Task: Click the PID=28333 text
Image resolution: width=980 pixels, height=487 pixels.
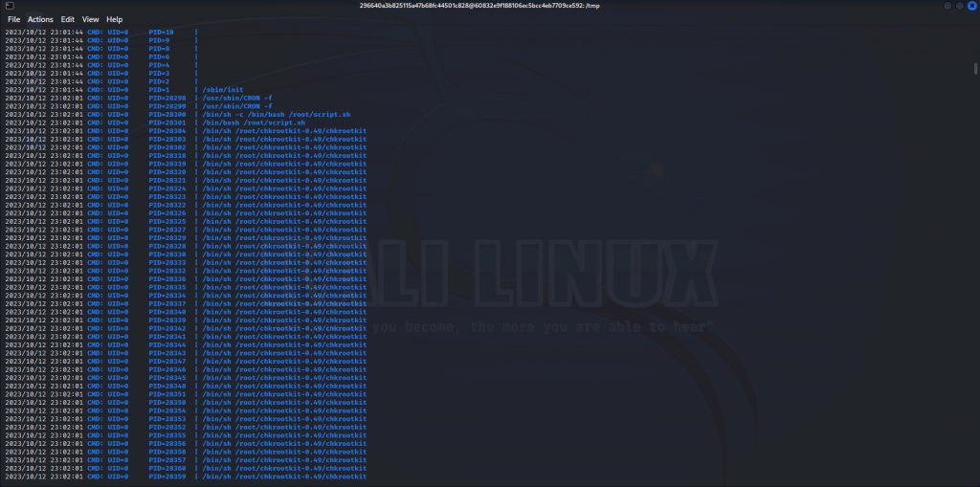Action: coord(167,262)
